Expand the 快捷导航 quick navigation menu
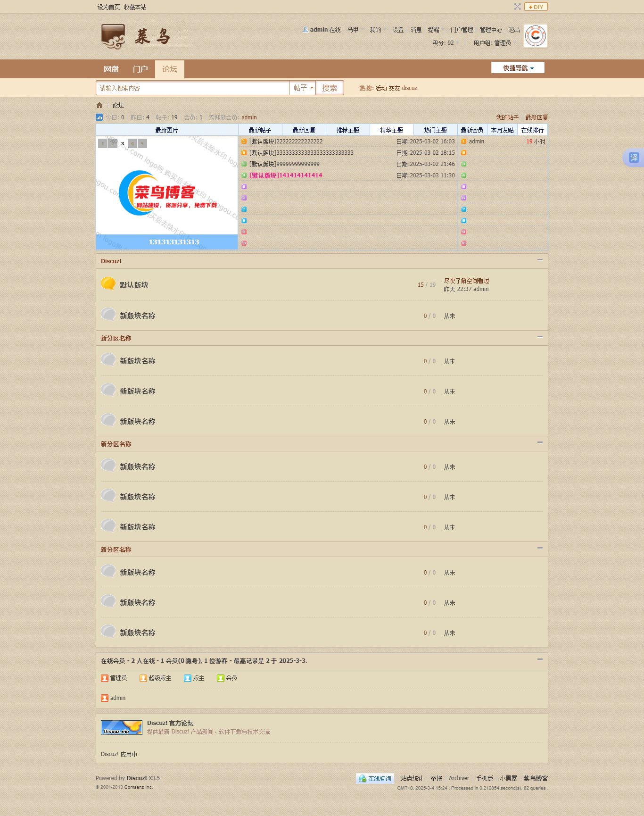 tap(518, 68)
